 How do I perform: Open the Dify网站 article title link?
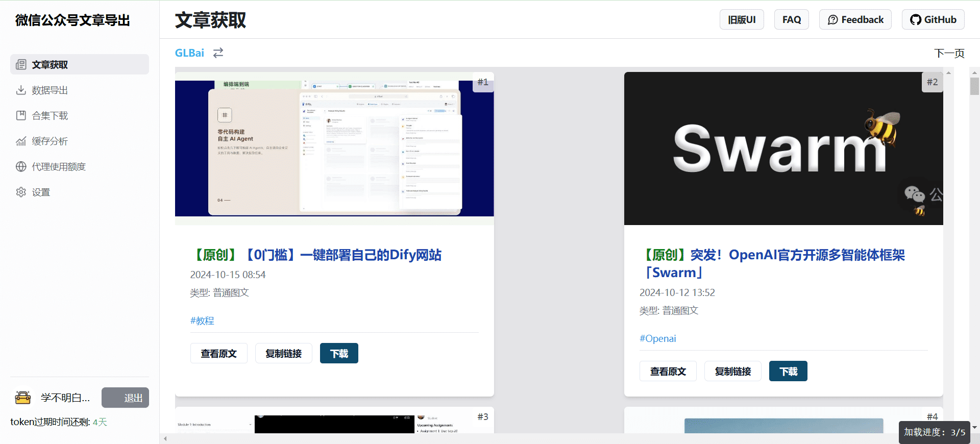pos(316,255)
